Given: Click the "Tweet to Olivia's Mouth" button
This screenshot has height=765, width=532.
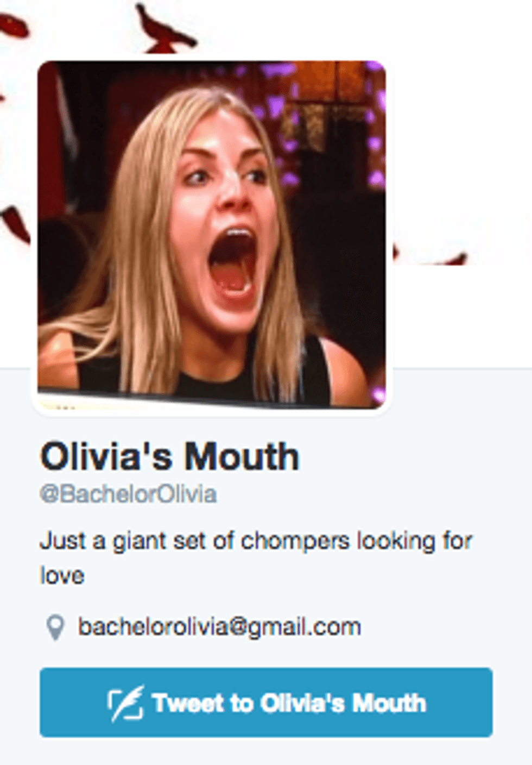Looking at the screenshot, I should click(266, 703).
